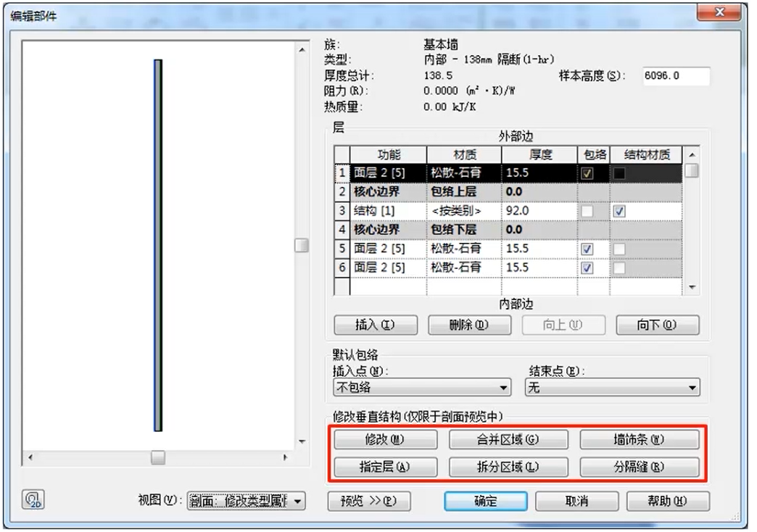
Task: Open the 墙饰条 wall sweeps button
Action: tap(639, 440)
